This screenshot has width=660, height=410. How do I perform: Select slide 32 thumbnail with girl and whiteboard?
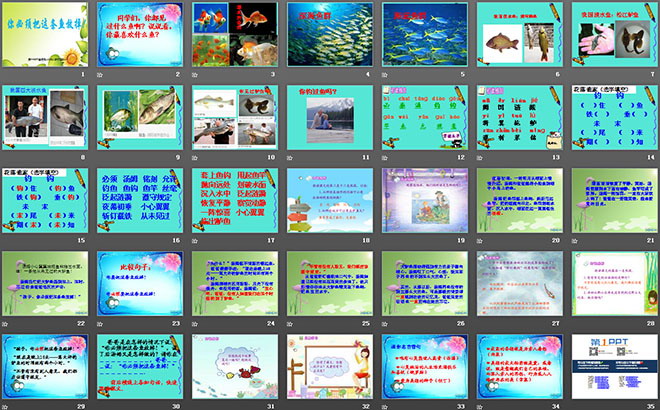point(330,367)
